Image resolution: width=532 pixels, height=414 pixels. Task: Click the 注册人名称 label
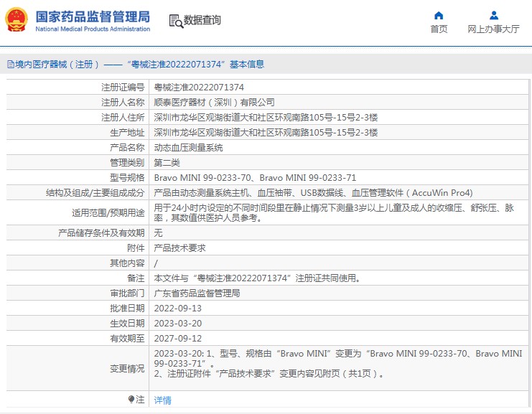[123, 103]
